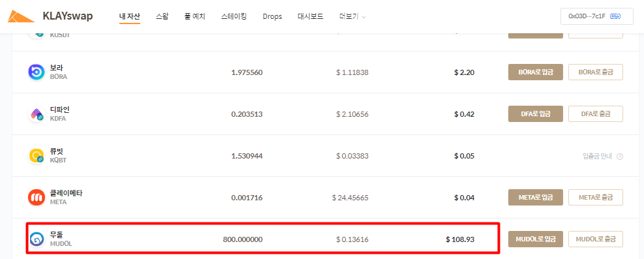The height and width of the screenshot is (259, 644).
Task: Go to the 스왑 tab
Action: pos(162,16)
